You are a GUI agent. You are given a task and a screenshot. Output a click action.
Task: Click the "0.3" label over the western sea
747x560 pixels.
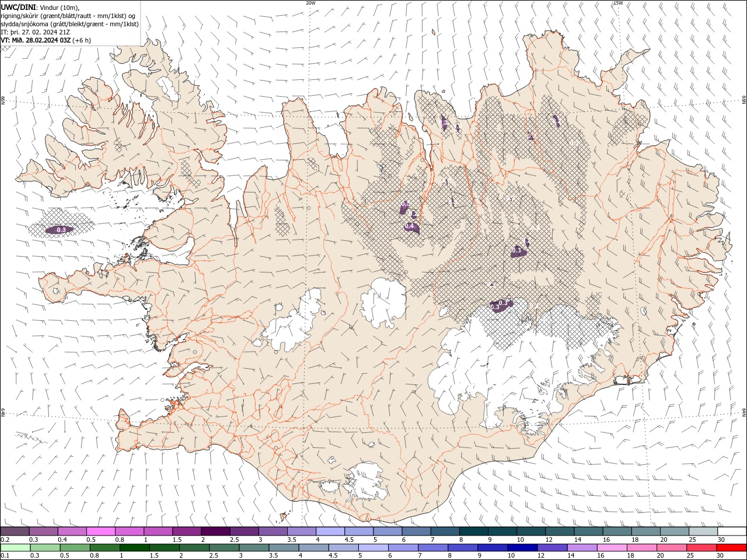61,230
